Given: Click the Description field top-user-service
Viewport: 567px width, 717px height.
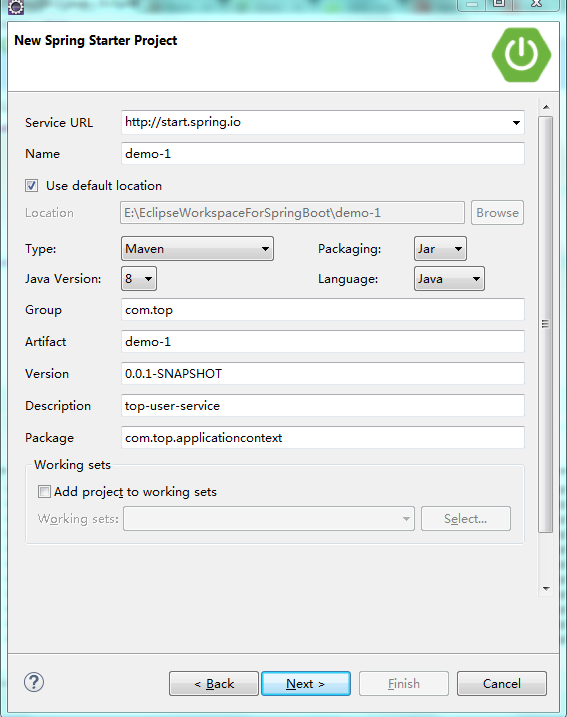Looking at the screenshot, I should pyautogui.click(x=323, y=406).
